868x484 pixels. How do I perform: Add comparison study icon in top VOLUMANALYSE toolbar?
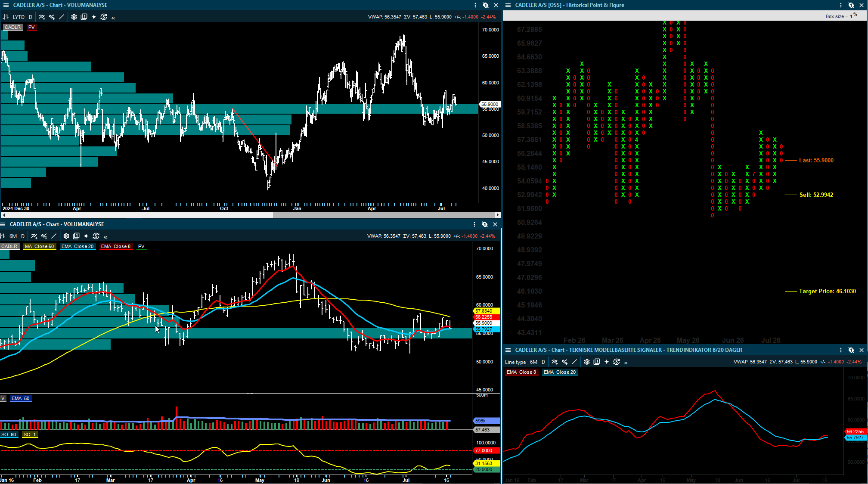[52, 17]
